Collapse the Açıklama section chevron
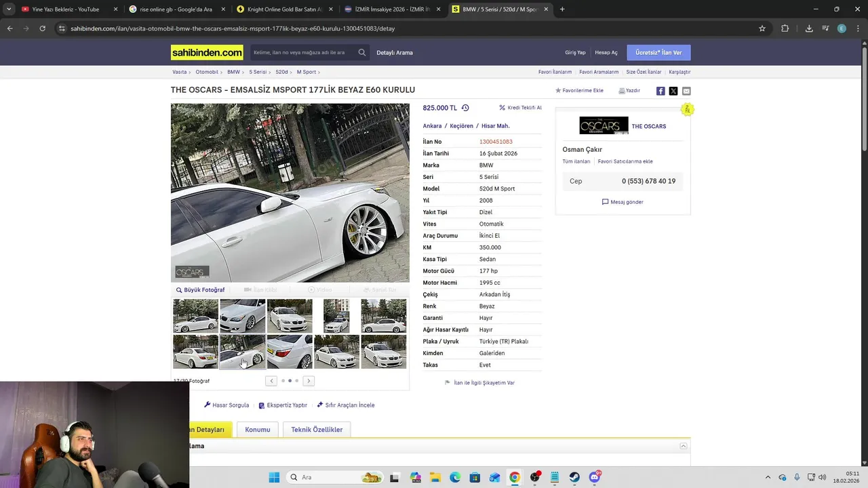The image size is (868, 488). (x=684, y=446)
